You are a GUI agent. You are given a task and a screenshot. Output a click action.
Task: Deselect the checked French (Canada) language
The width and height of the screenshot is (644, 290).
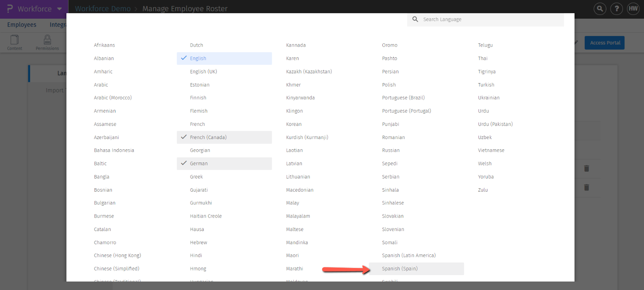(224, 137)
